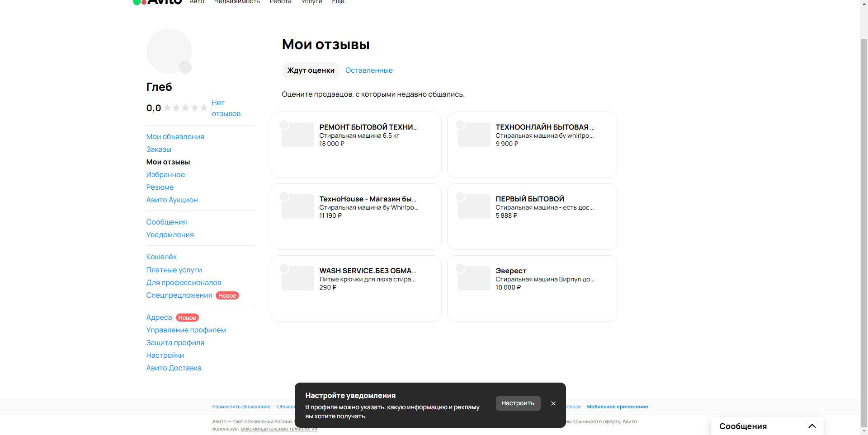Viewport: 868px width, 435px height.
Task: Go to Избранное
Action: pos(165,175)
